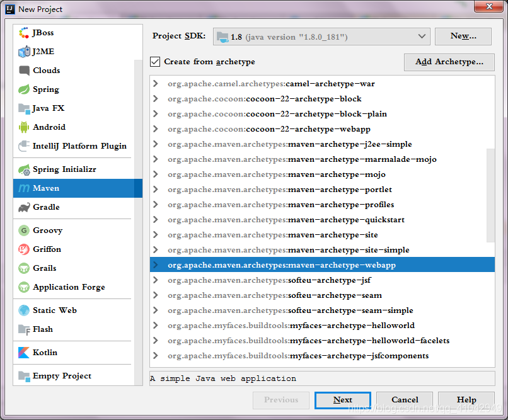Click the Grails green icon
Viewport: 508px width, 420px height.
tap(24, 268)
